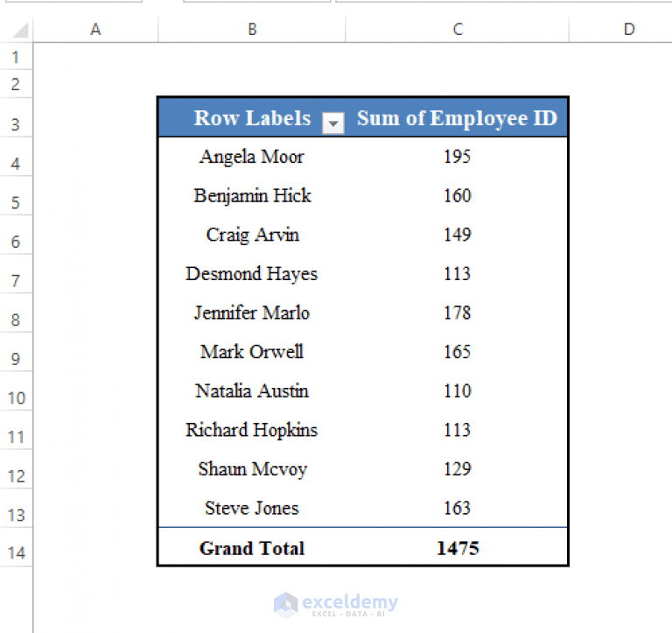672x633 pixels.
Task: Click the select-all corner triangle
Action: coord(20,30)
